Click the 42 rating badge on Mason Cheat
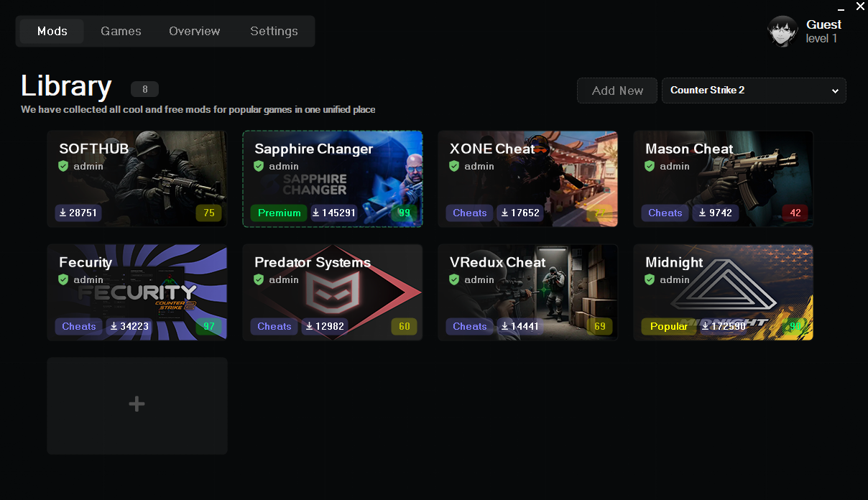The image size is (868, 500). pos(795,213)
